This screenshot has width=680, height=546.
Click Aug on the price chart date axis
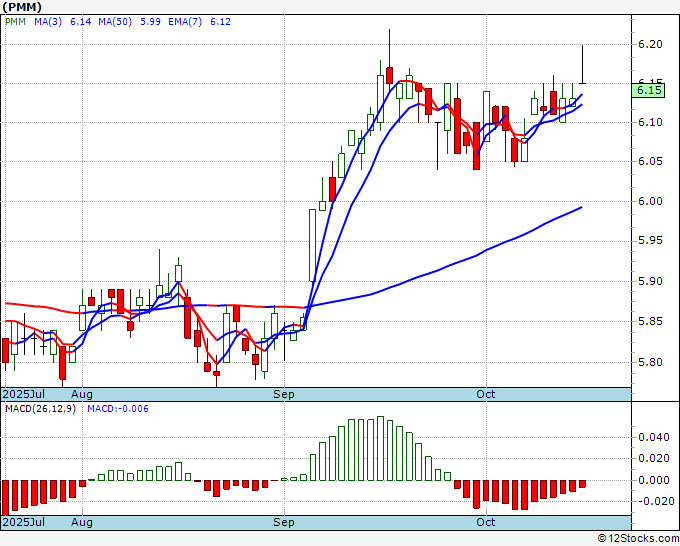tap(82, 394)
